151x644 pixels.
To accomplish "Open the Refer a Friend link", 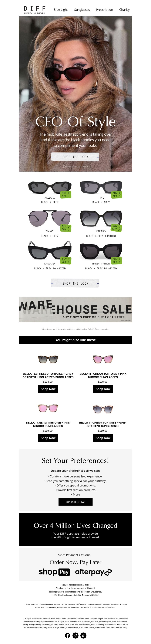I will [x=83, y=585].
